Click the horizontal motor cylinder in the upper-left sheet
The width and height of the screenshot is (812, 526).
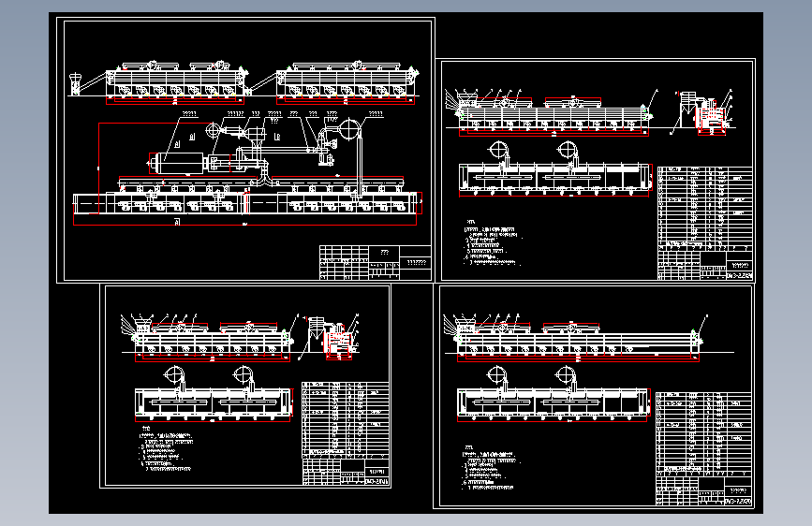[180, 164]
